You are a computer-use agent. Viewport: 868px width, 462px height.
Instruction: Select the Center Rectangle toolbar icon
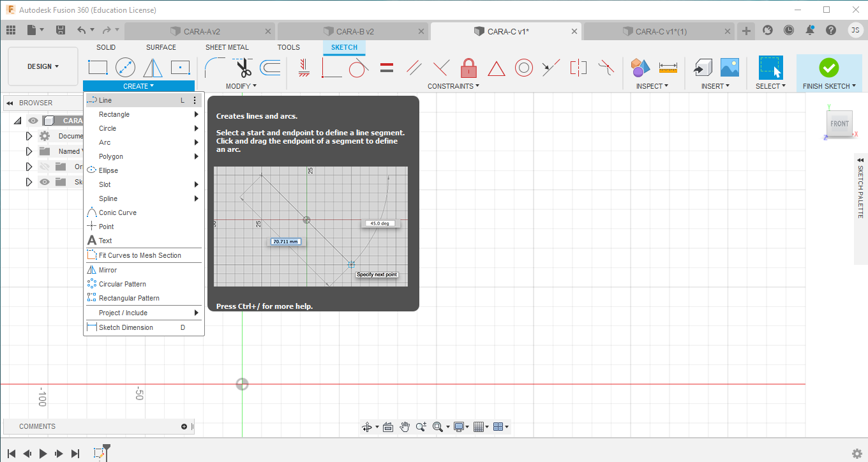point(181,67)
